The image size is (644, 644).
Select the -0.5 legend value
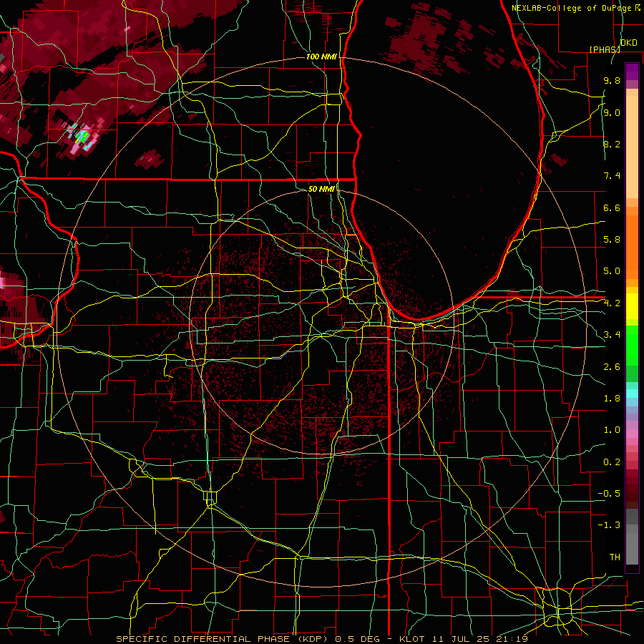tap(609, 494)
